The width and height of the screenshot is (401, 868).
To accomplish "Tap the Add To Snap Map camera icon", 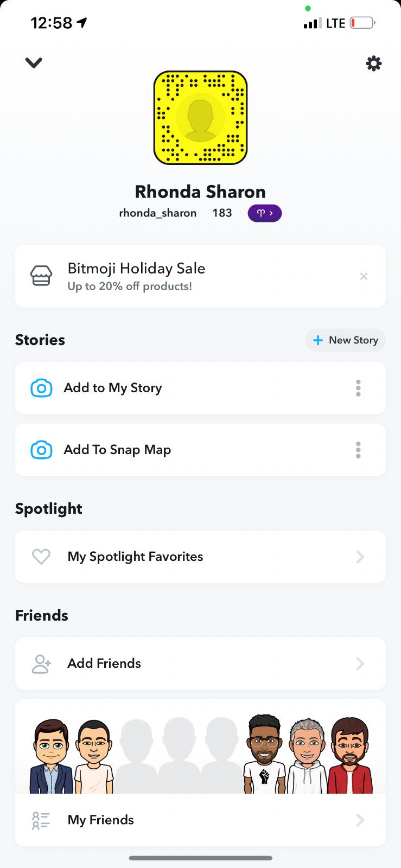I will [41, 450].
